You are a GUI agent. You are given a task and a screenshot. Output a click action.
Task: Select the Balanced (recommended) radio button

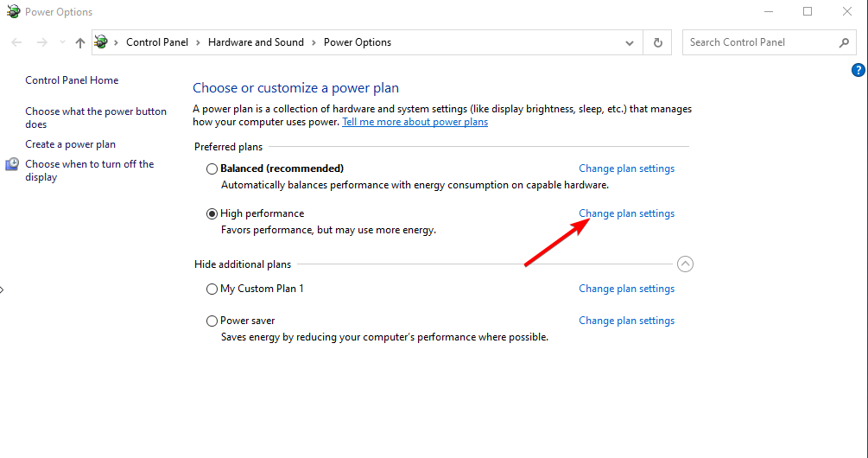[212, 169]
